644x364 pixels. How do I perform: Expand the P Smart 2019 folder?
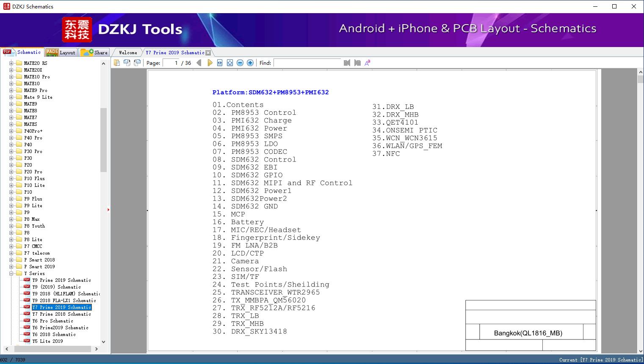click(11, 267)
